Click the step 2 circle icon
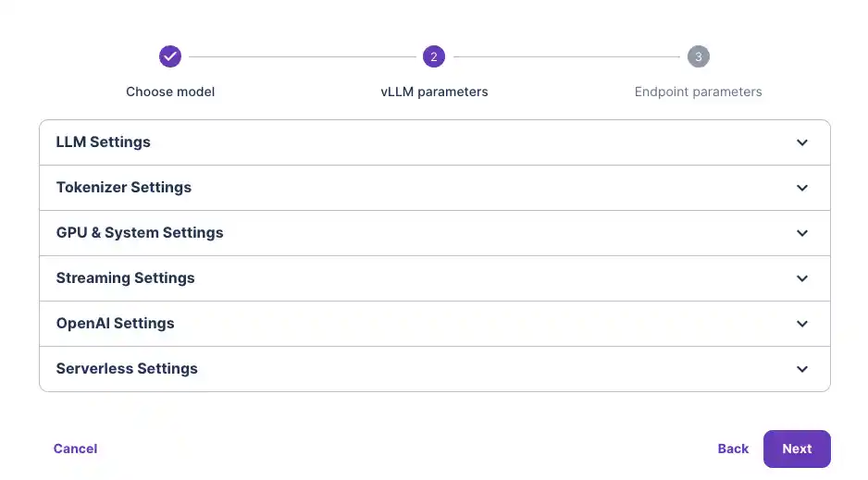This screenshot has height=480, width=868. tap(434, 56)
